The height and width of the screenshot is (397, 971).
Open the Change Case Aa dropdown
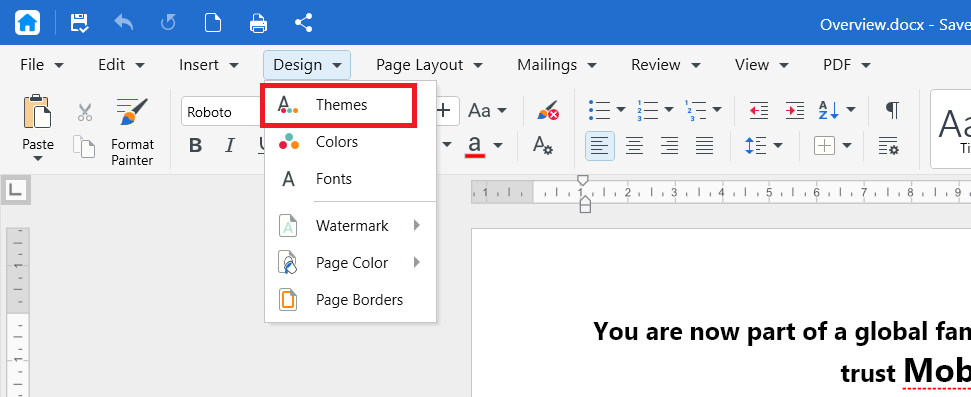(487, 111)
